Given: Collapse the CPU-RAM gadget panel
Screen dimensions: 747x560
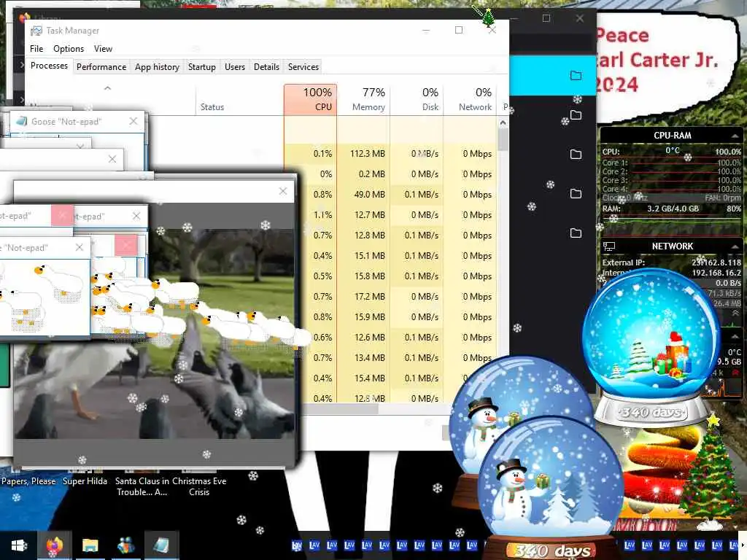Looking at the screenshot, I should 735,136.
